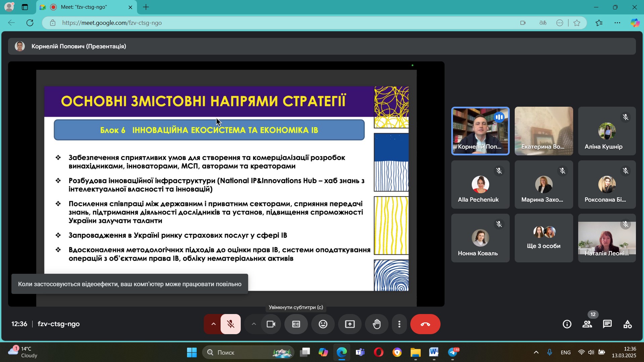Click the "Ще 3 особи" participants tile
Image resolution: width=644 pixels, height=362 pixels.
point(544,238)
